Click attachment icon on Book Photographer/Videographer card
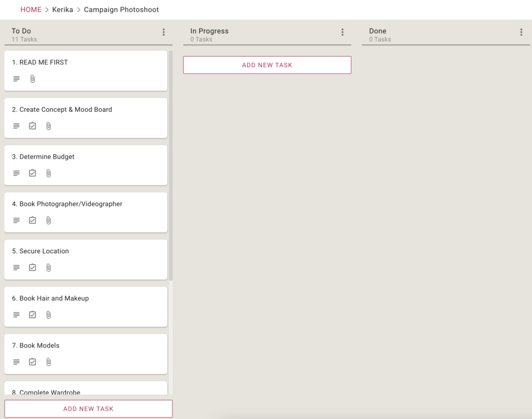This screenshot has height=419, width=532. 49,220
